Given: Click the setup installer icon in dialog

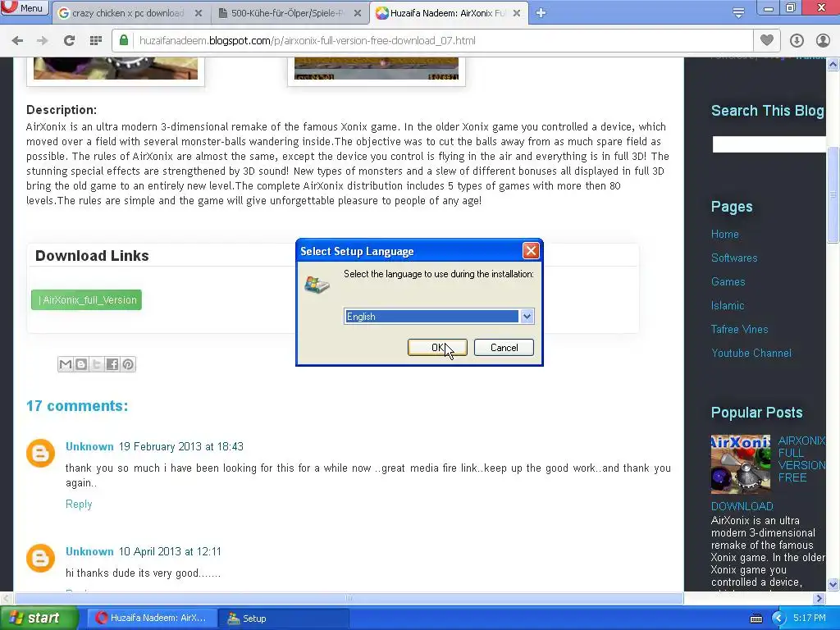Looking at the screenshot, I should point(317,285).
